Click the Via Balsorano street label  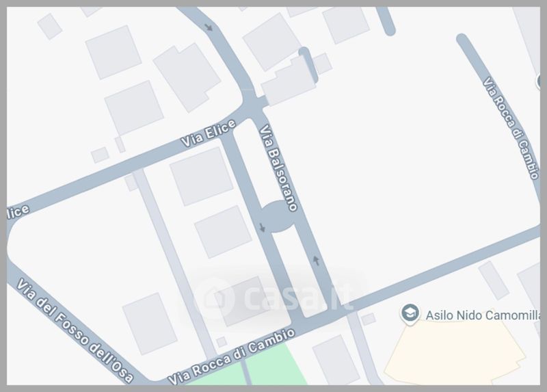(x=278, y=168)
